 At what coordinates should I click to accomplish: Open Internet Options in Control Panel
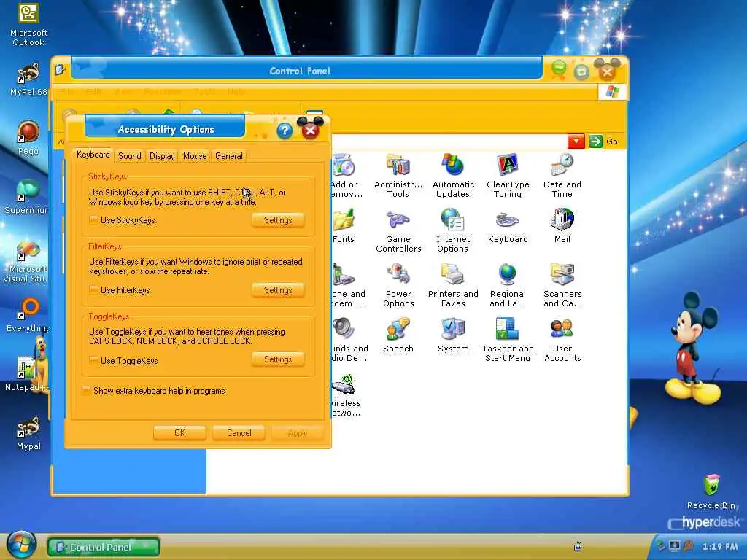click(453, 230)
